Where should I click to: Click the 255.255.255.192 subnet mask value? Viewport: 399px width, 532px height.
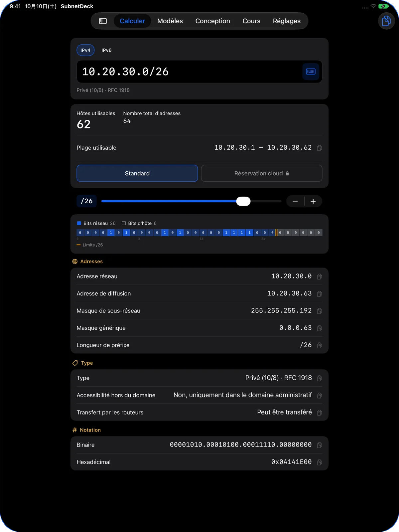point(281,310)
